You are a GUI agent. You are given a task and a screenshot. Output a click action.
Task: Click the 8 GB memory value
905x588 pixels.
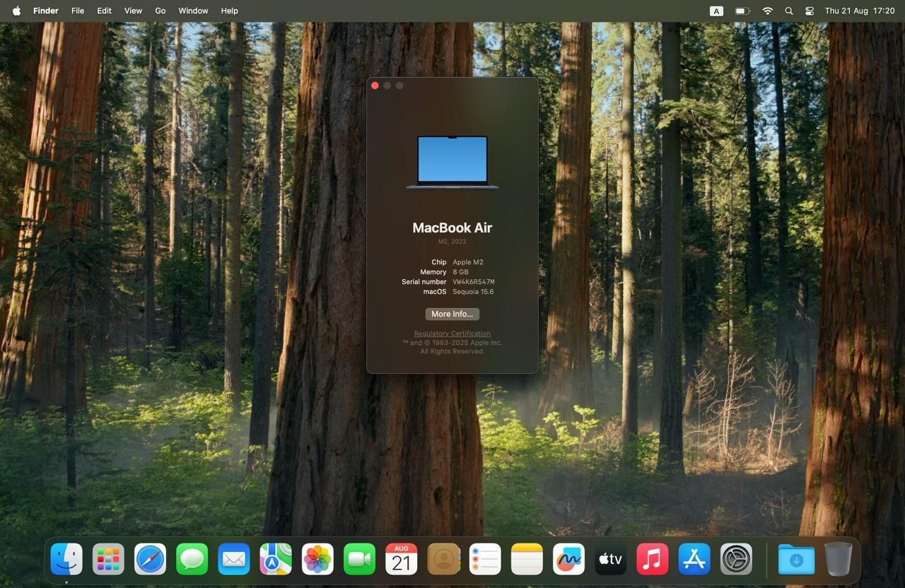(460, 272)
